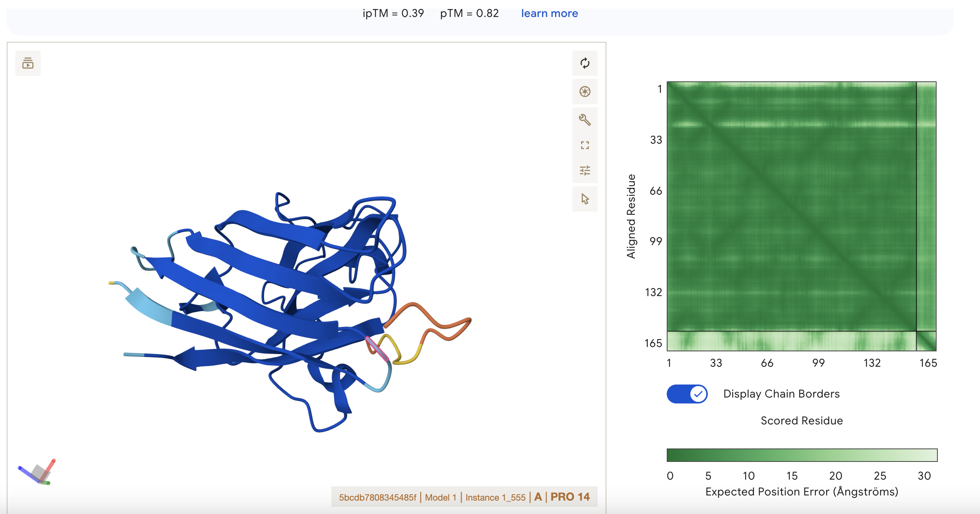Screen dimensions: 980x514
Task: Activate the selection mode cursor icon
Action: [x=585, y=199]
